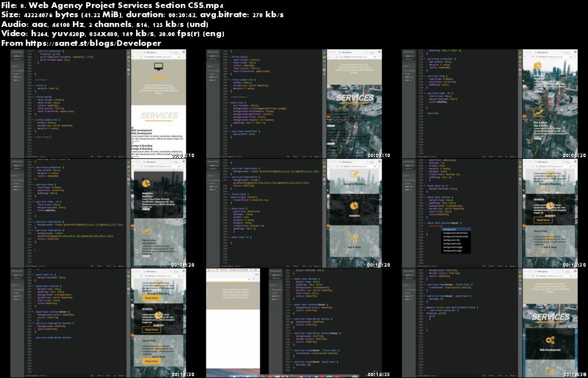Open the thumbnail stamped 00:04:10
Image resolution: width=588 pixels, height=378 pixels.
tap(294, 104)
